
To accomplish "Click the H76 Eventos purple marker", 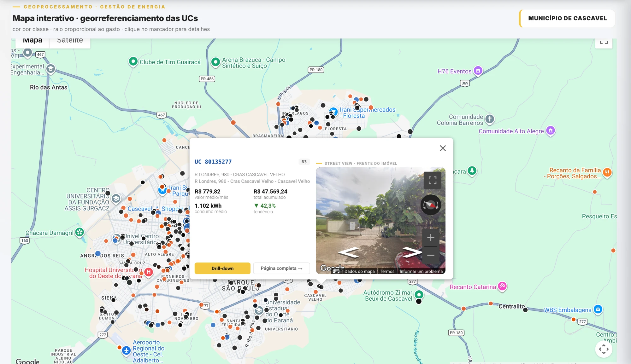I will (x=478, y=71).
